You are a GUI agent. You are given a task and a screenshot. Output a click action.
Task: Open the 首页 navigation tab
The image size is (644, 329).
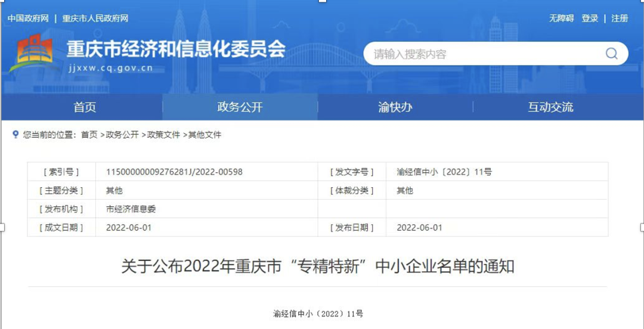tap(85, 107)
